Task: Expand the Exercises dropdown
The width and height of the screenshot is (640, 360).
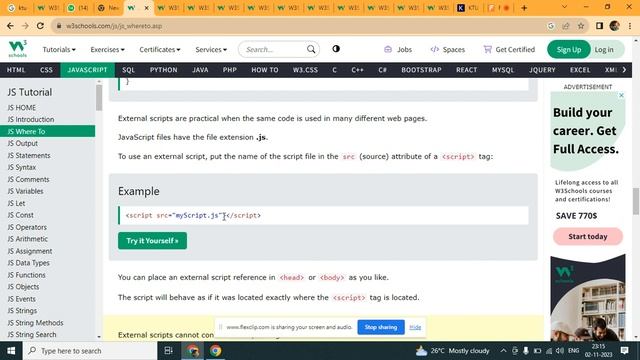Action: 107,49
